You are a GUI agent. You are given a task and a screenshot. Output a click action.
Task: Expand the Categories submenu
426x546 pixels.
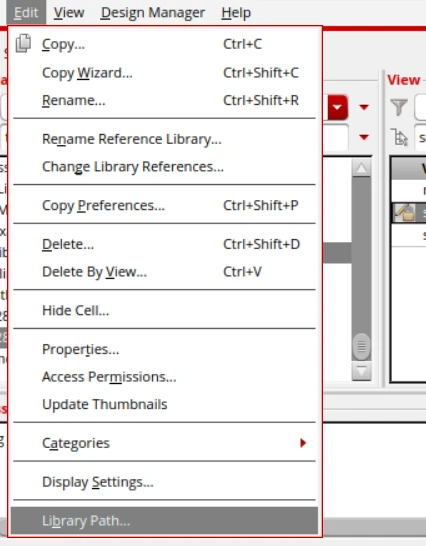164,443
